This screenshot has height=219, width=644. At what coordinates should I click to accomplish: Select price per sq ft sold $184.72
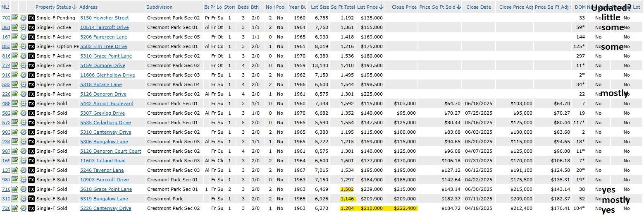click(x=452, y=208)
